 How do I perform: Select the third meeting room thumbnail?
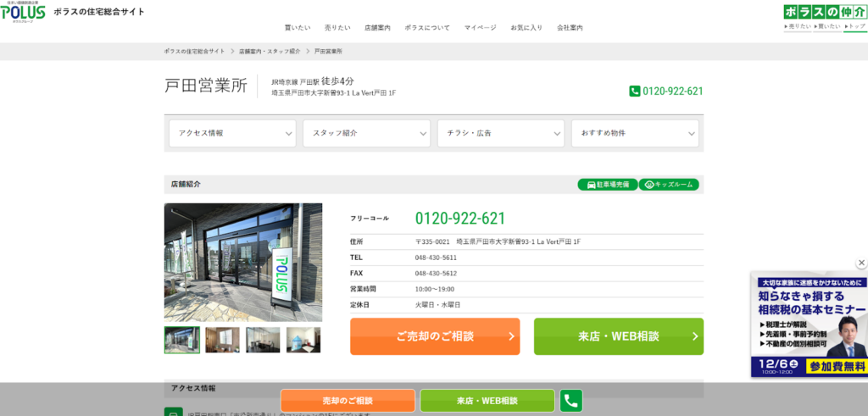263,340
